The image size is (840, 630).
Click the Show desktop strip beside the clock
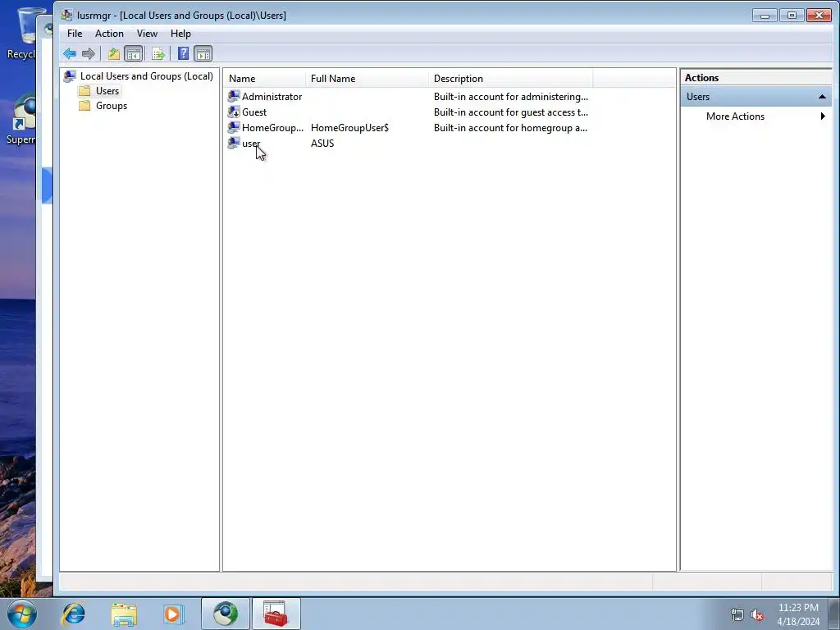click(834, 614)
